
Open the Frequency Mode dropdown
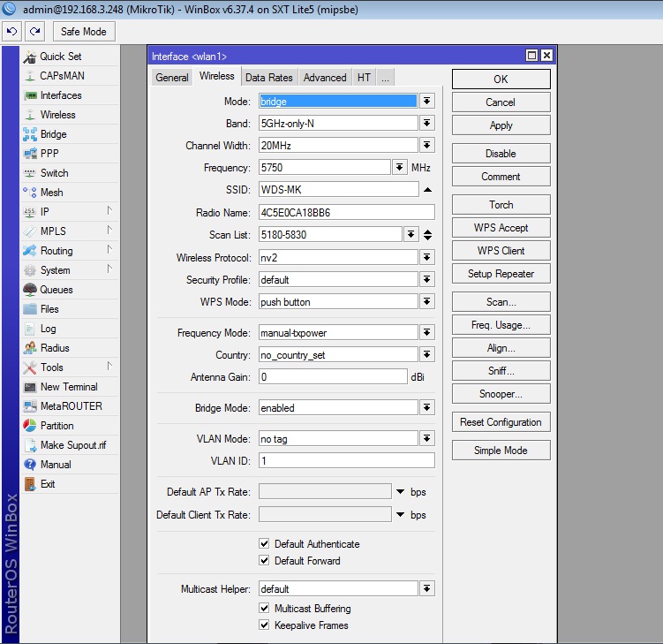click(427, 332)
